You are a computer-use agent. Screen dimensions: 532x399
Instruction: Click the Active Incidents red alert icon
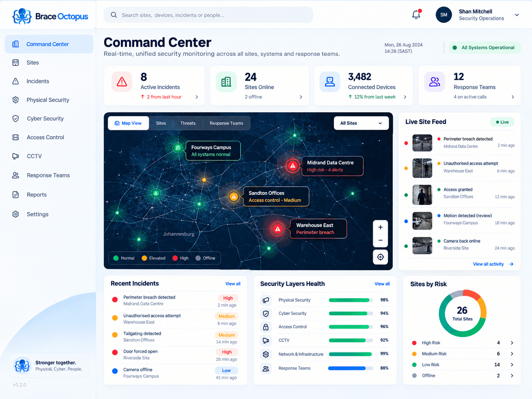(x=122, y=82)
